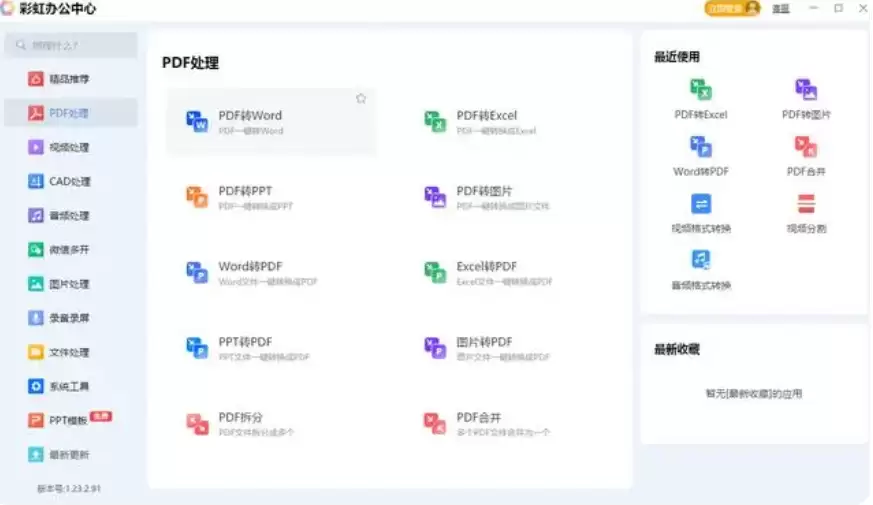Open the 图片转PDF tool card

[x=509, y=348]
